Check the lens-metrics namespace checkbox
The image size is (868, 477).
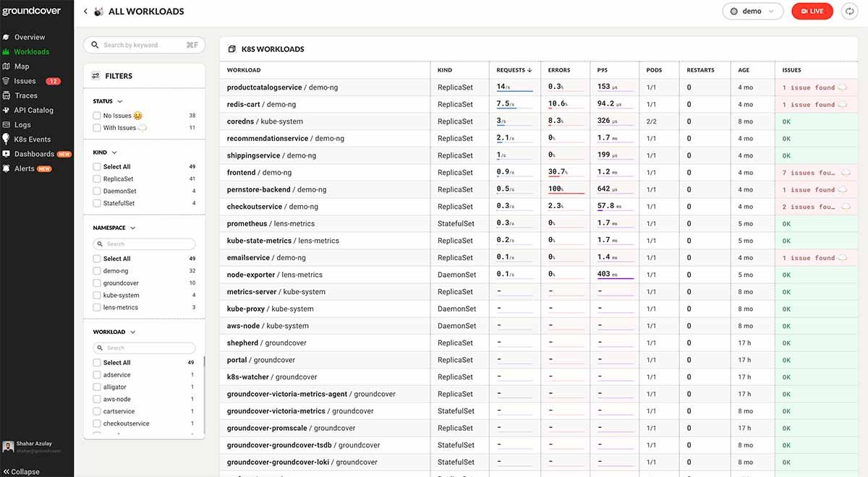[97, 308]
